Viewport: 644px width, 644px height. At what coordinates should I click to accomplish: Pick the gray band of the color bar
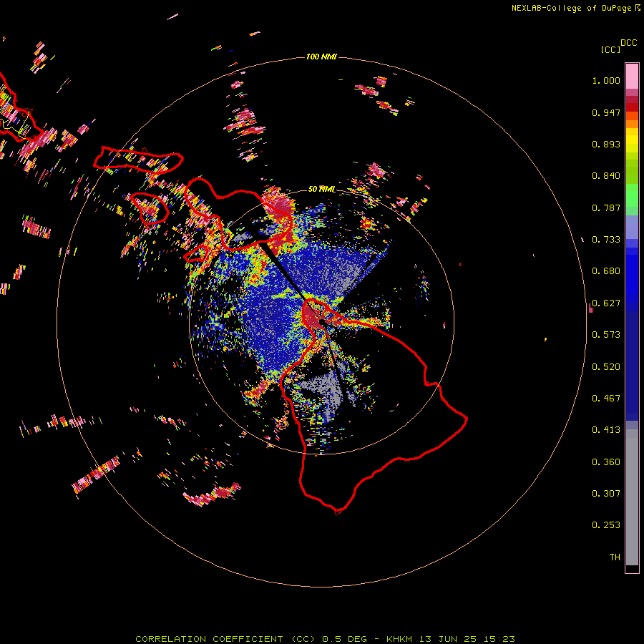coord(632,497)
